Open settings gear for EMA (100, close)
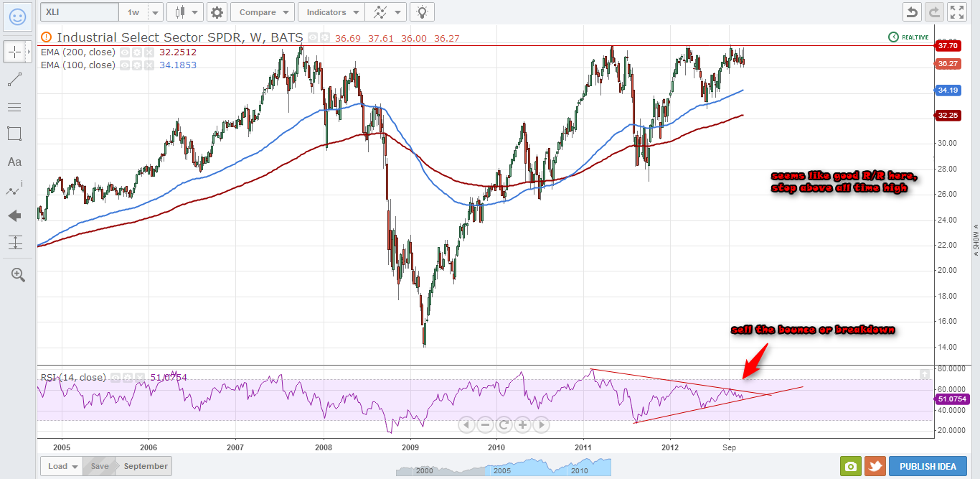980x479 pixels. click(x=136, y=65)
